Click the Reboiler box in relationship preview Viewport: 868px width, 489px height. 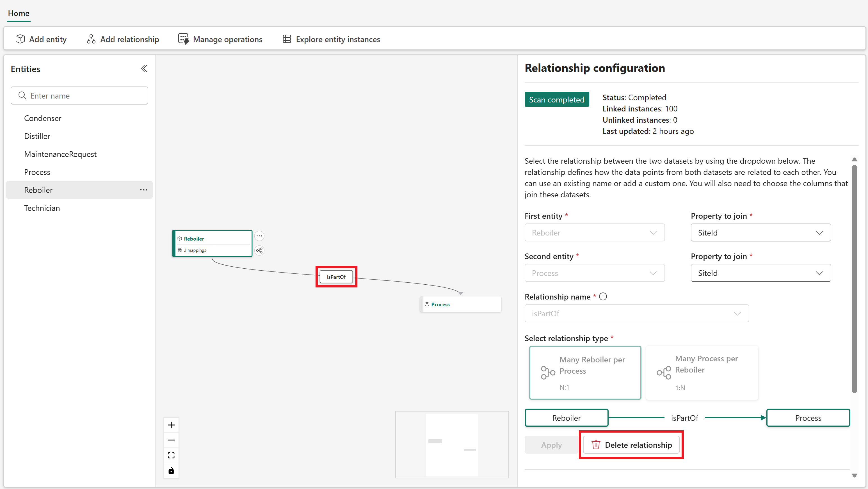point(566,418)
